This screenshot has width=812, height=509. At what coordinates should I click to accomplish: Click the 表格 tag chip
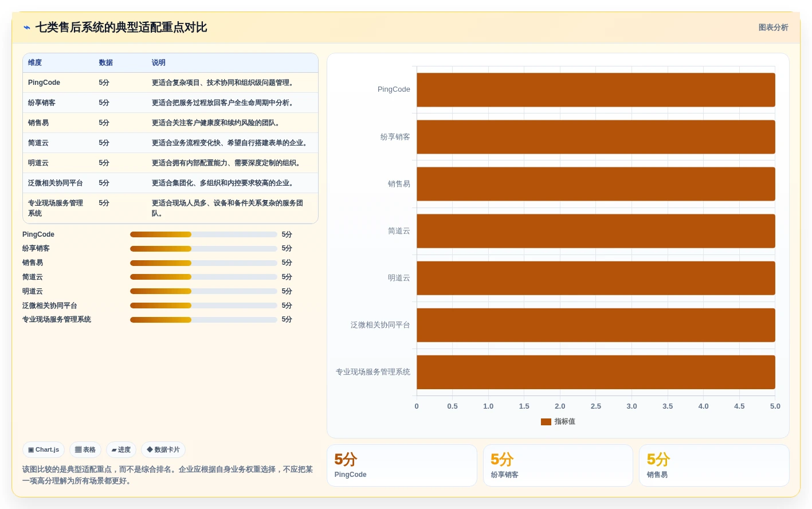85,450
